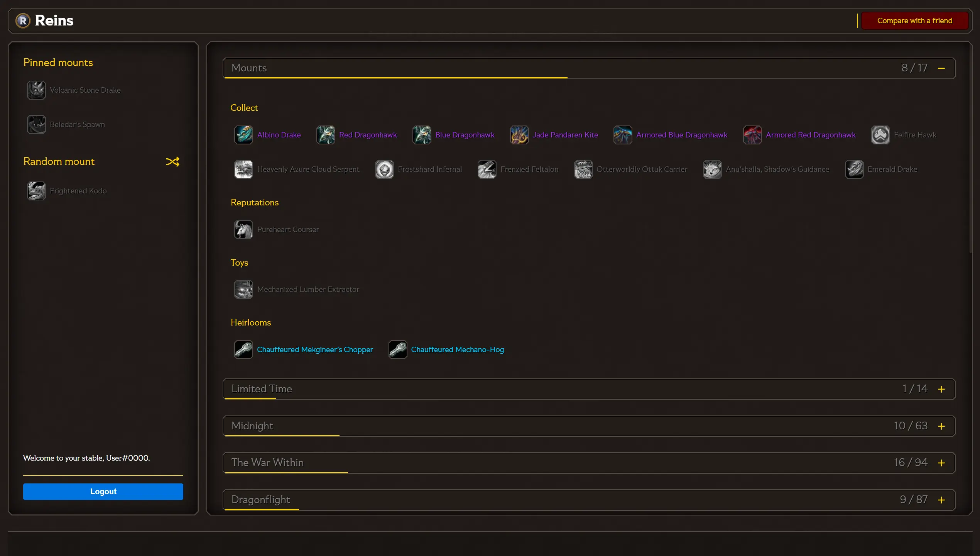Click pinned Beledar's Spawn name
Image resolution: width=980 pixels, height=556 pixels.
(x=77, y=124)
